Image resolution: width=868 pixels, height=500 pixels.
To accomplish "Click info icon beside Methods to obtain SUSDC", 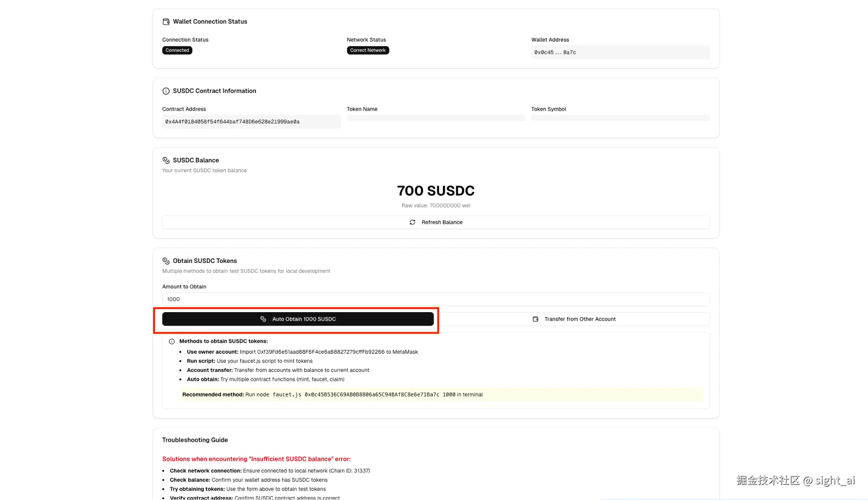I will coord(172,341).
